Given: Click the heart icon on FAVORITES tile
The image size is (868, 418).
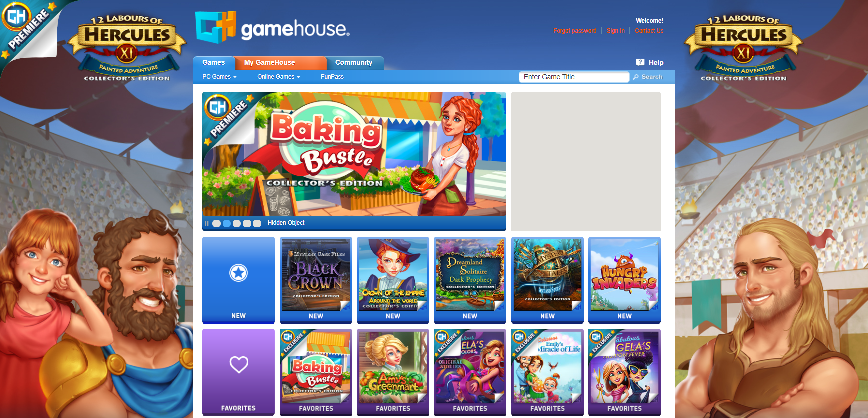Looking at the screenshot, I should pyautogui.click(x=239, y=364).
